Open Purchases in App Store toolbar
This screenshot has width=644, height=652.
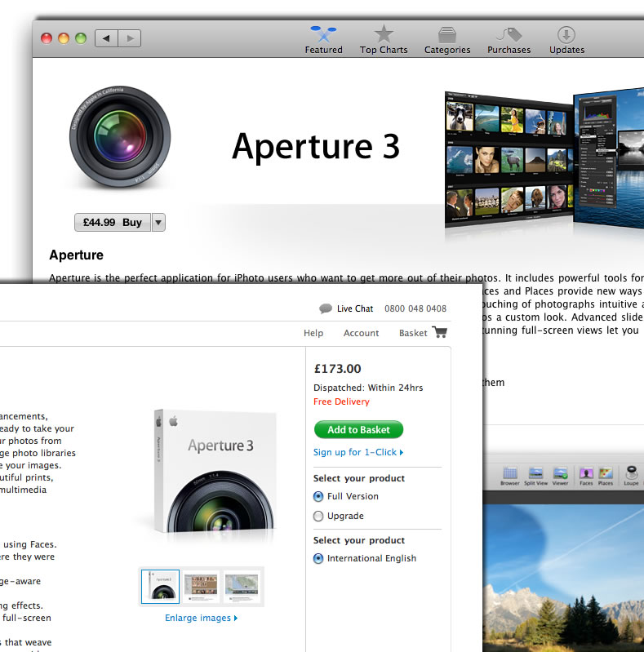pos(509,40)
